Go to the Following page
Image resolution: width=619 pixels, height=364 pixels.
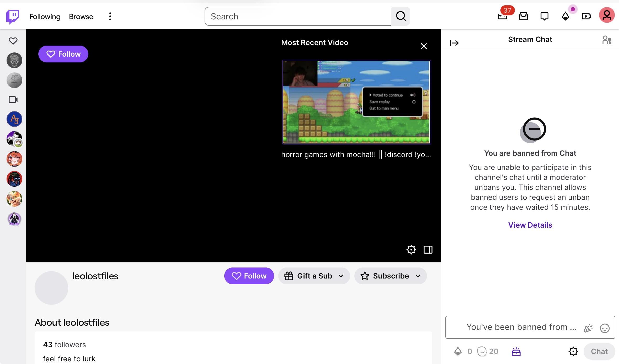pyautogui.click(x=45, y=17)
